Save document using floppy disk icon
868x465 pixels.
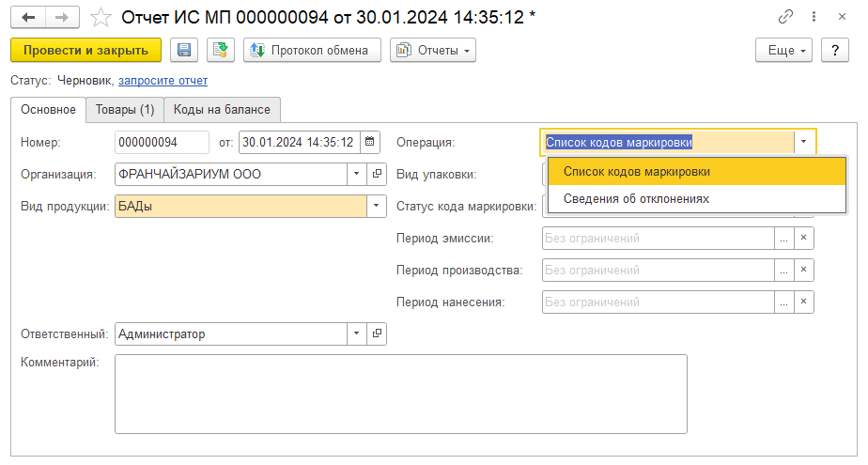pyautogui.click(x=184, y=50)
